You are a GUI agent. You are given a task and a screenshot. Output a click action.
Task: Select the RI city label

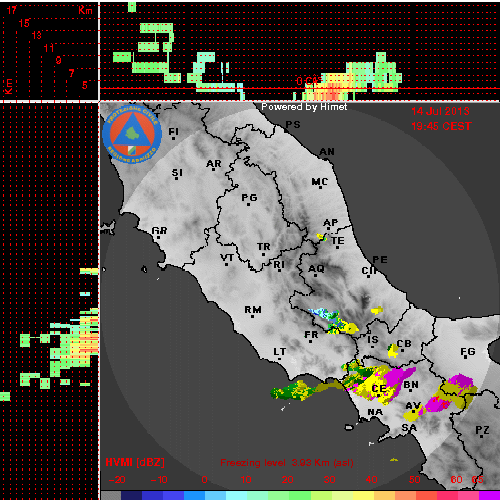point(279,265)
